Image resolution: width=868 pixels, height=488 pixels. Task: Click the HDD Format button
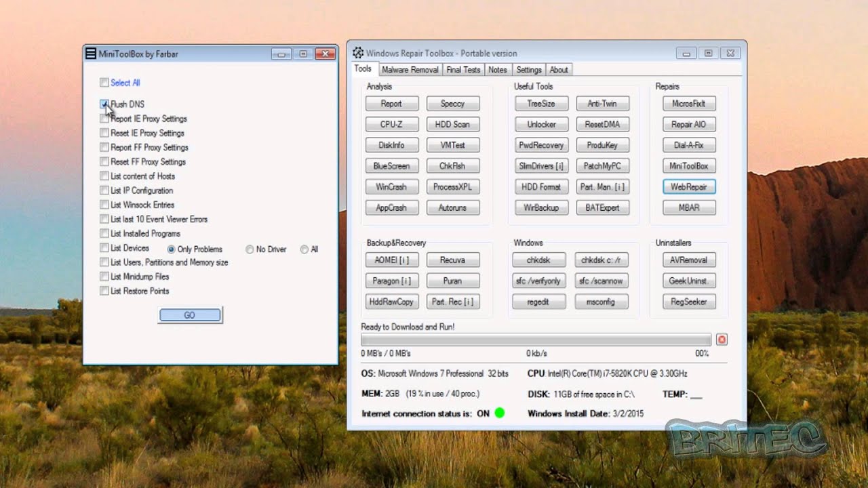pos(541,186)
